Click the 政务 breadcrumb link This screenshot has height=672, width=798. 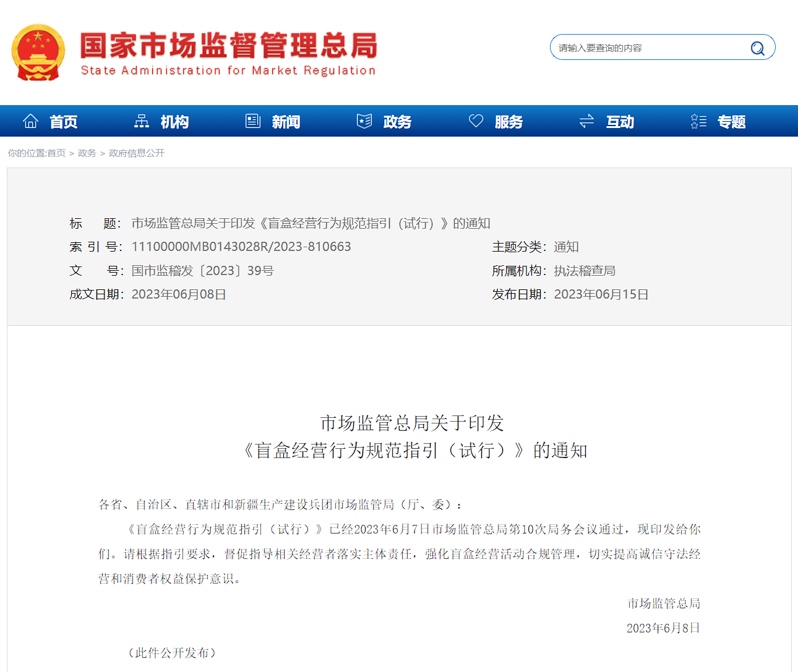tap(87, 153)
